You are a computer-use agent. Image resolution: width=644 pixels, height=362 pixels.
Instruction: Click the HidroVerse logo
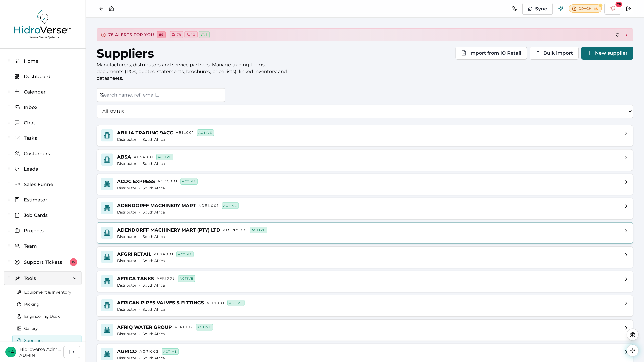tap(43, 24)
